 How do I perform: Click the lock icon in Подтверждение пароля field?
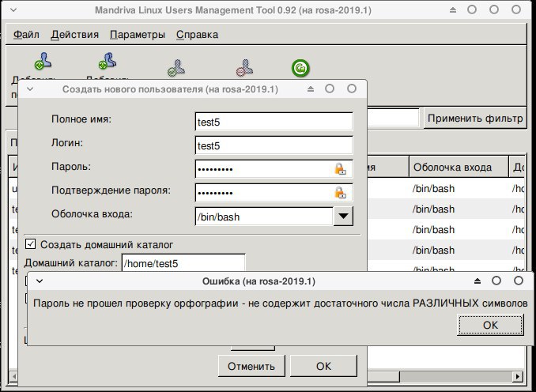point(340,193)
